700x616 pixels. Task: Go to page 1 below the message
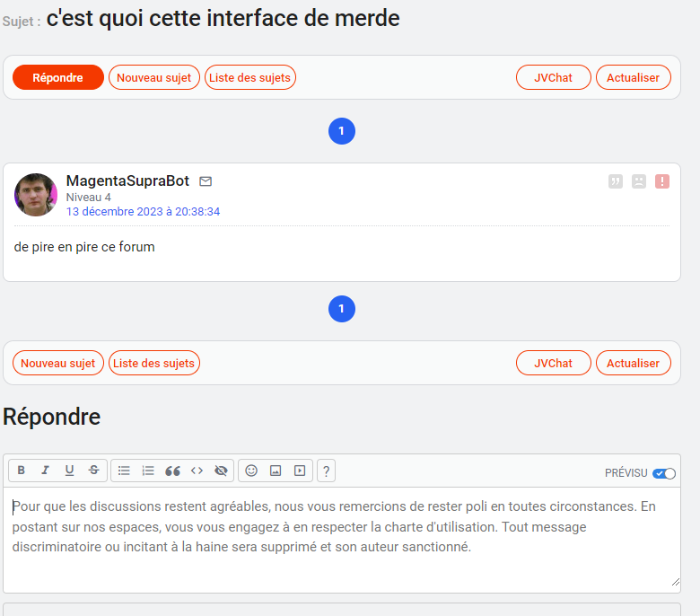[342, 309]
